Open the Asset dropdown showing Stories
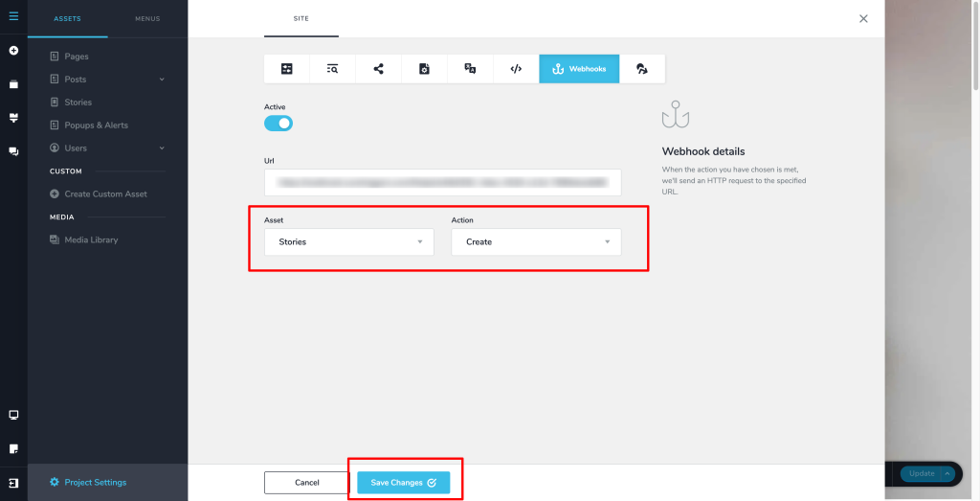The height and width of the screenshot is (501, 980). 348,242
